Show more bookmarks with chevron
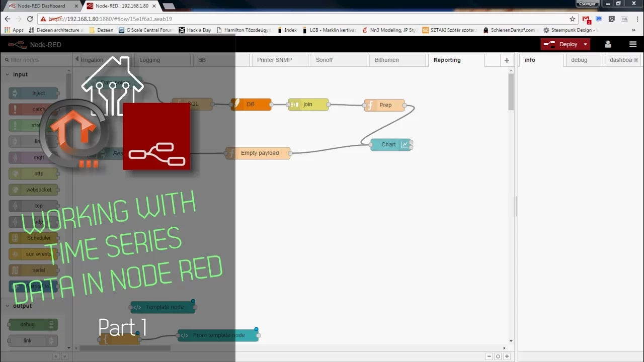Image resolution: width=644 pixels, height=362 pixels. point(633,30)
